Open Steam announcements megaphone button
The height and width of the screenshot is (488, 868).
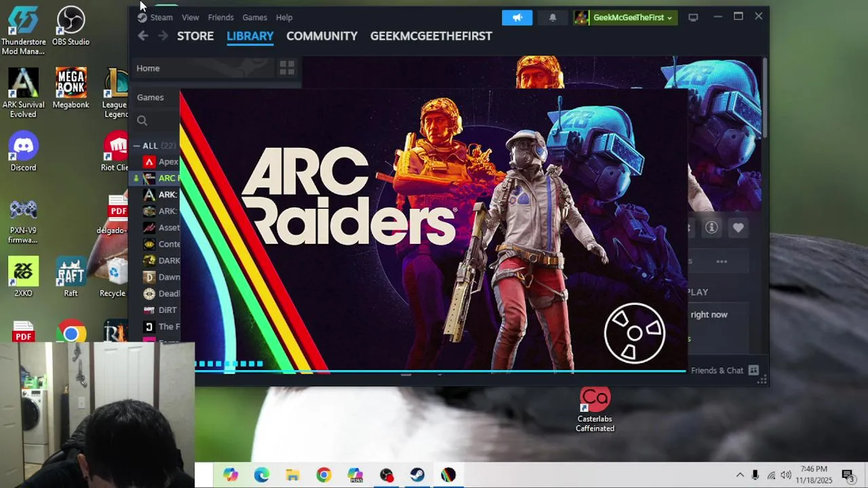coord(517,18)
